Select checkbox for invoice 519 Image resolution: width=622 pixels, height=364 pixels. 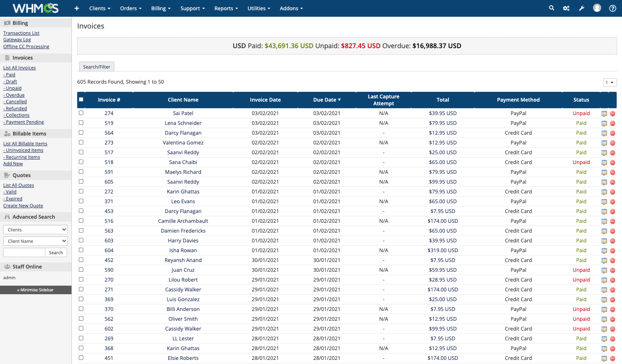coord(81,122)
